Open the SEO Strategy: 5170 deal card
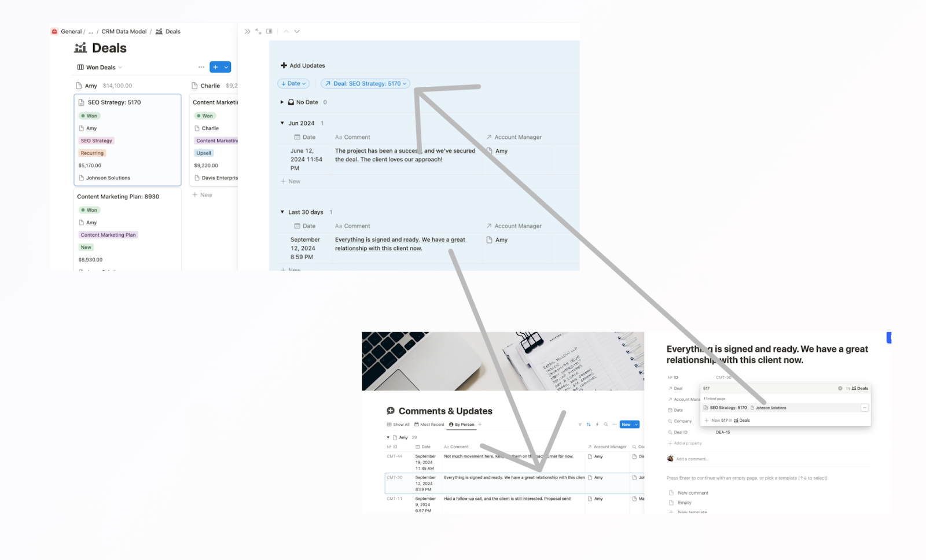Viewport: 926px width, 560px height. [127, 140]
